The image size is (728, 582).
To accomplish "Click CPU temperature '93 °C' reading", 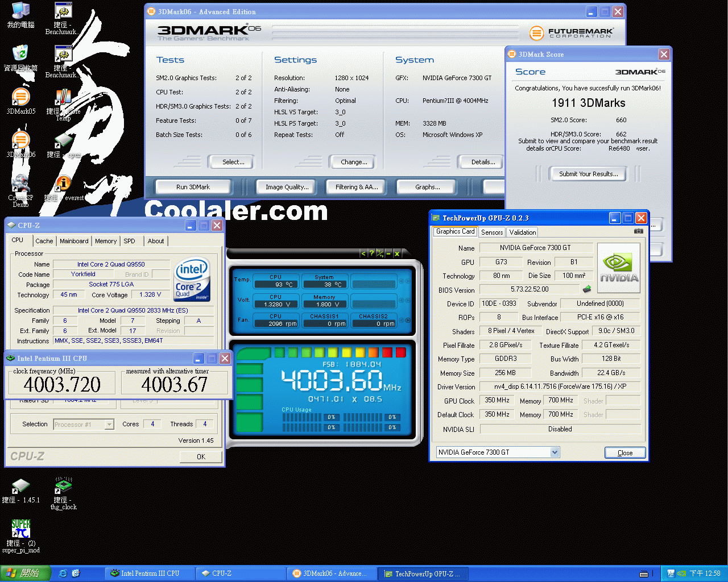I will [x=277, y=284].
